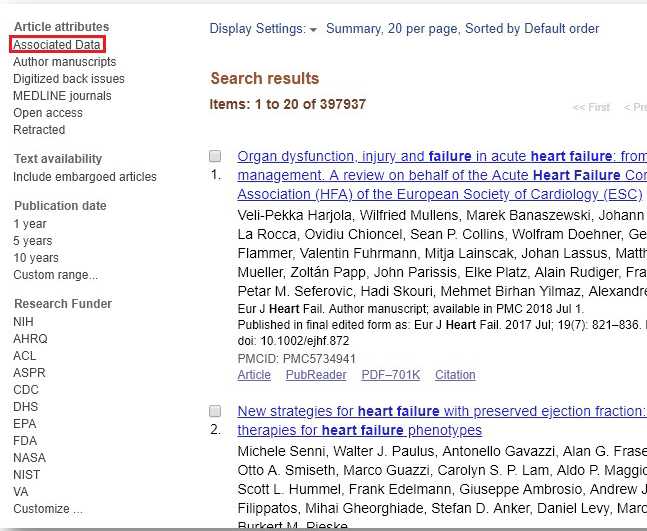Image resolution: width=647 pixels, height=531 pixels.
Task: Click the Text availability section heading
Action: pyautogui.click(x=58, y=159)
